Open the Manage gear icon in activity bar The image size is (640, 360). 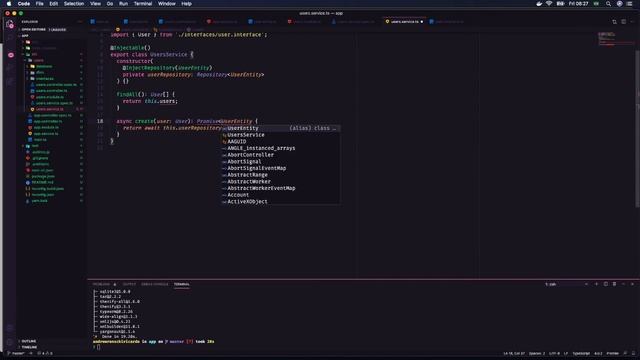[x=10, y=343]
